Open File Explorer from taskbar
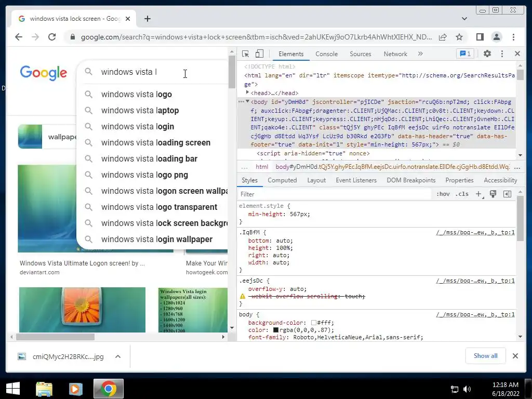This screenshot has height=399, width=532. tap(44, 389)
